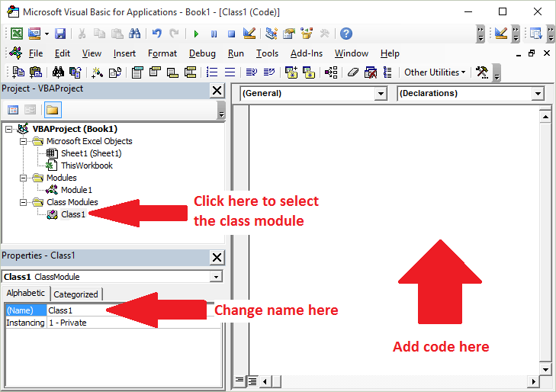Switch to the Alphabetic tab
Screen dimensions: 556x392
point(26,293)
